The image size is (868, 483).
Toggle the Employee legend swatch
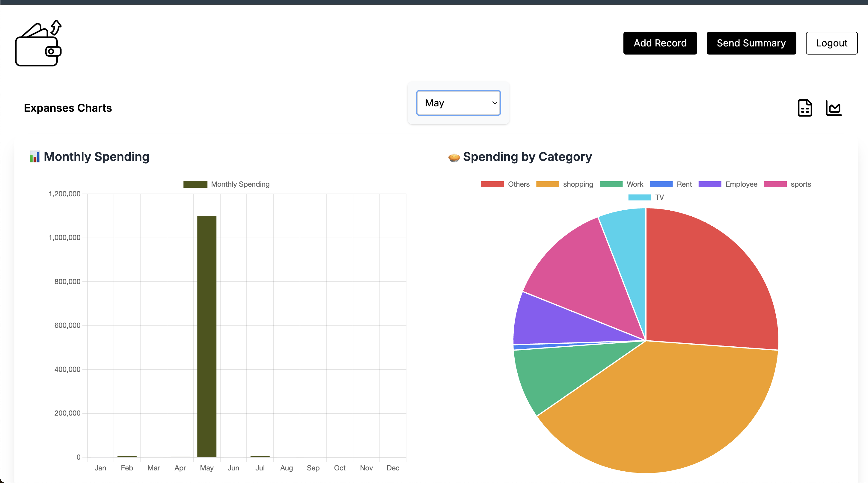727,184
